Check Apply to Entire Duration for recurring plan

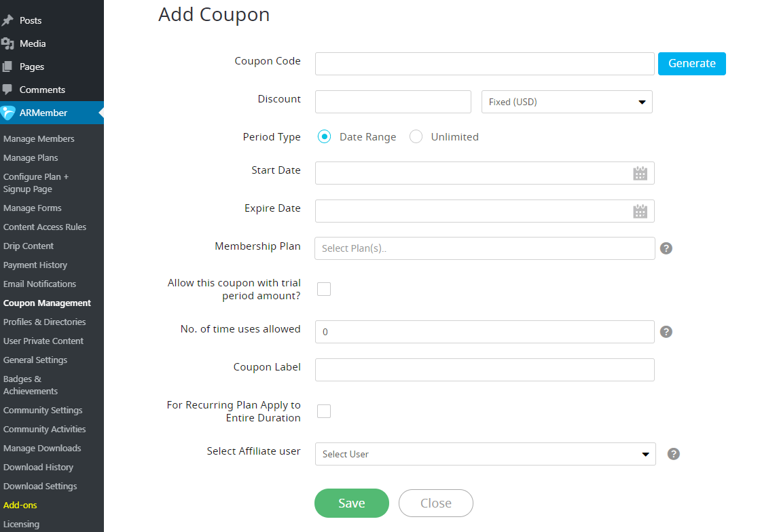pos(324,411)
